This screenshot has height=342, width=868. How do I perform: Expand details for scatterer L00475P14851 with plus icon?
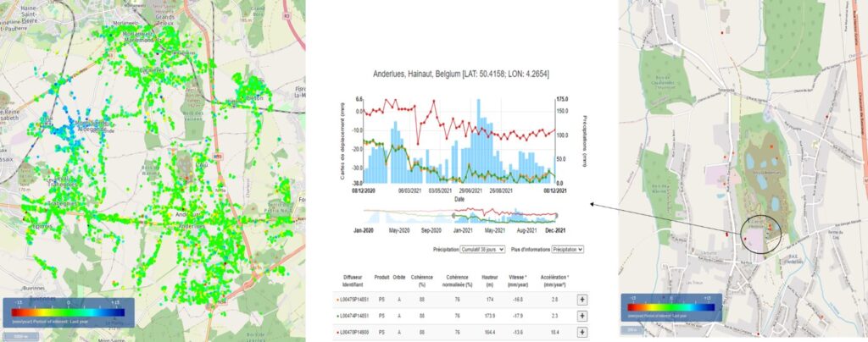[x=581, y=300]
